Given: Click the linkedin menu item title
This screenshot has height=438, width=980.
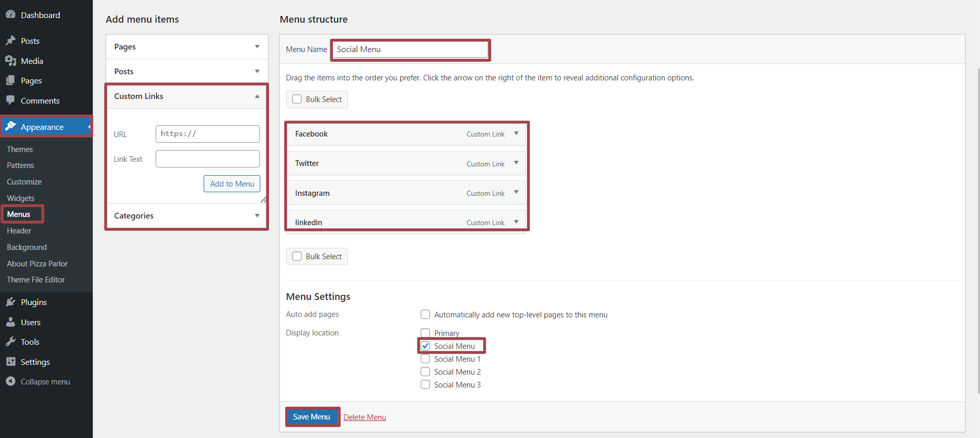Looking at the screenshot, I should 308,223.
